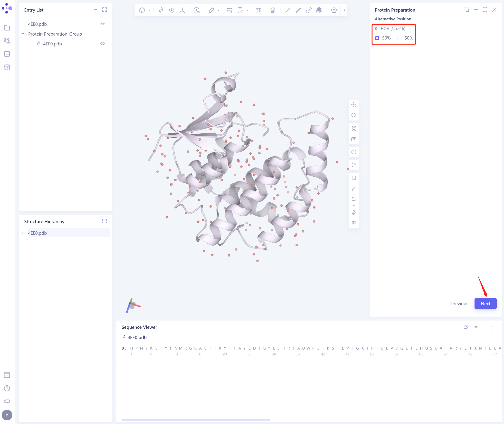
Task: Toggle visibility of 4EE0.pdb in Protein Preparation_Group
Action: 103,43
